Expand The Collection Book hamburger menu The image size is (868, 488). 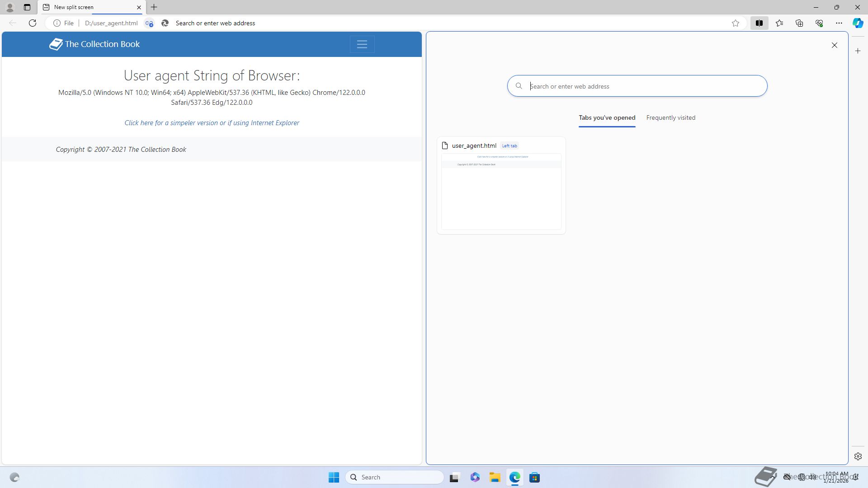362,44
